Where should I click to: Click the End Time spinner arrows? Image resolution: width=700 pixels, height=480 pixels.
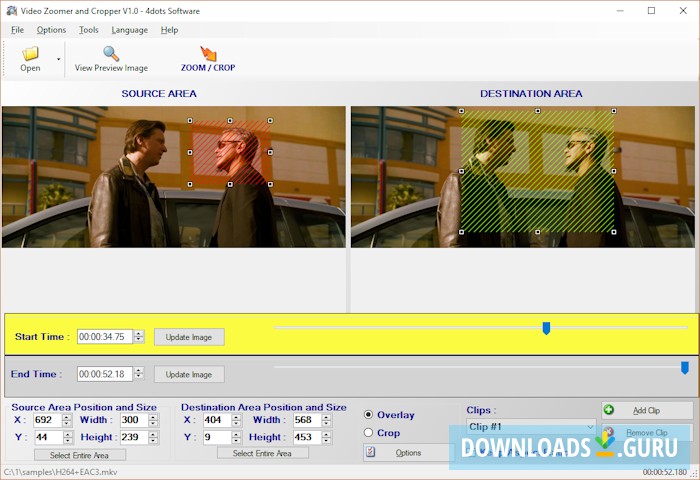click(x=139, y=374)
